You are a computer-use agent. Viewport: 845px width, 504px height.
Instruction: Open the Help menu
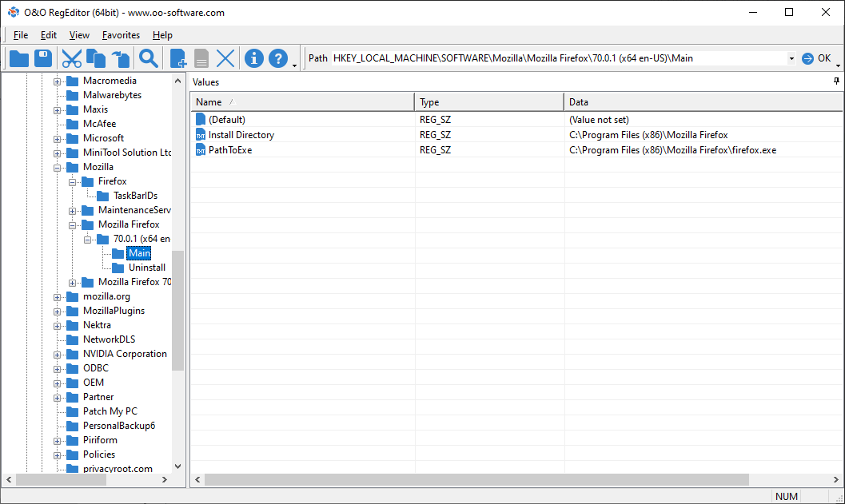coord(162,35)
